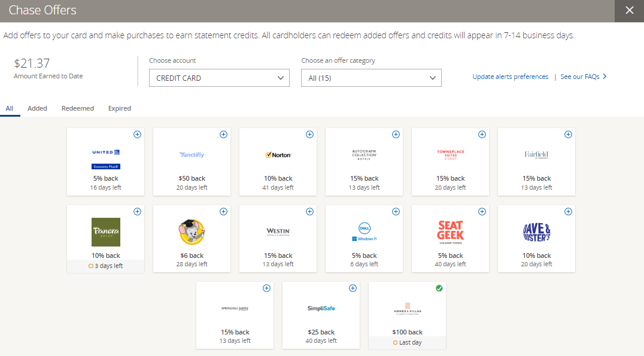Click the plus icon on the Norton offer
Viewport: 644px width, 356px height.
pyautogui.click(x=309, y=135)
